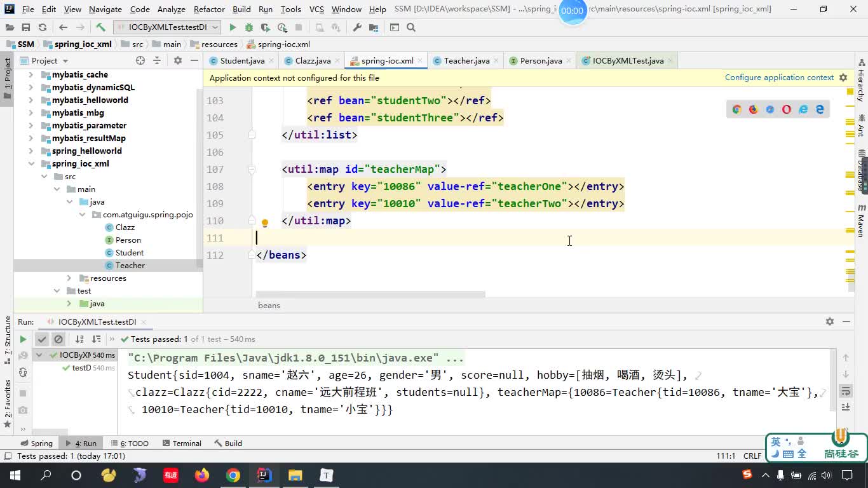Click the Build project hammer icon
The width and height of the screenshot is (868, 488).
(100, 27)
